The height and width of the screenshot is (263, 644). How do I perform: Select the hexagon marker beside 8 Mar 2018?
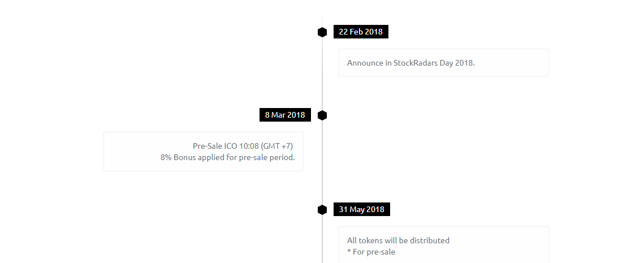click(322, 115)
